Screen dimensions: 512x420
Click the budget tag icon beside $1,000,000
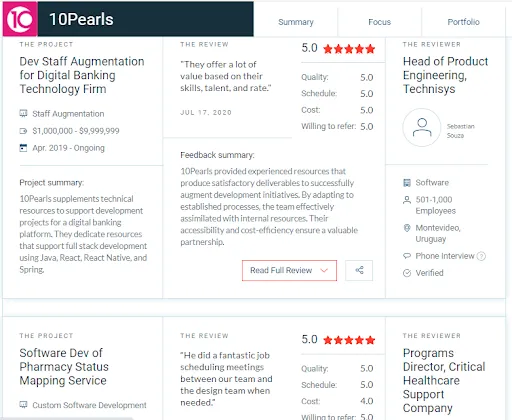point(23,131)
